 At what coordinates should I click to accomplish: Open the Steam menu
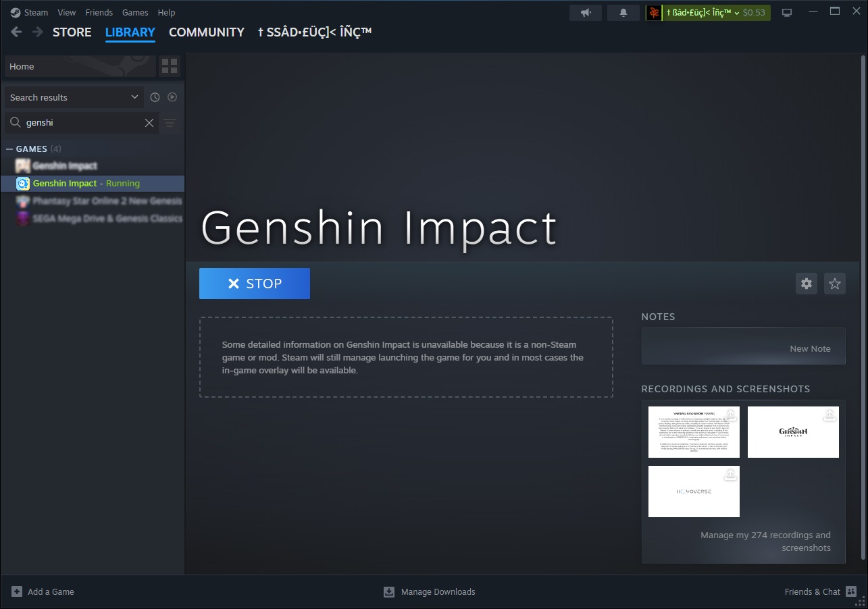pyautogui.click(x=29, y=12)
